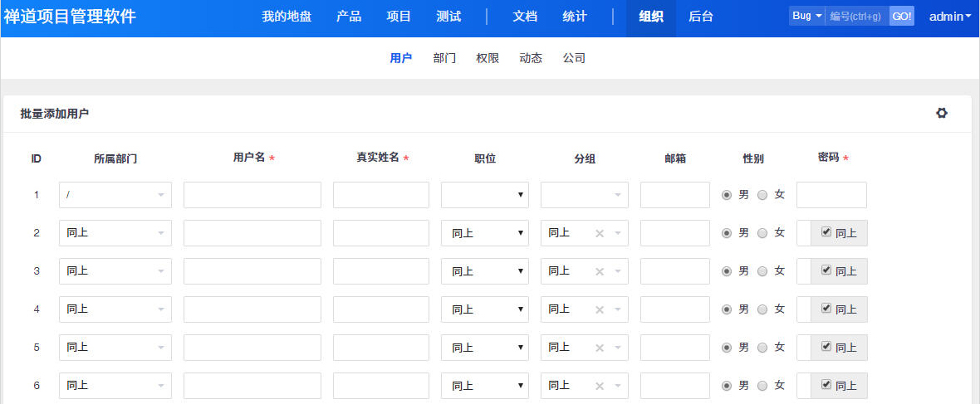The image size is (980, 404).
Task: Expand the 所属部门 dropdown in row 1
Action: [x=115, y=195]
